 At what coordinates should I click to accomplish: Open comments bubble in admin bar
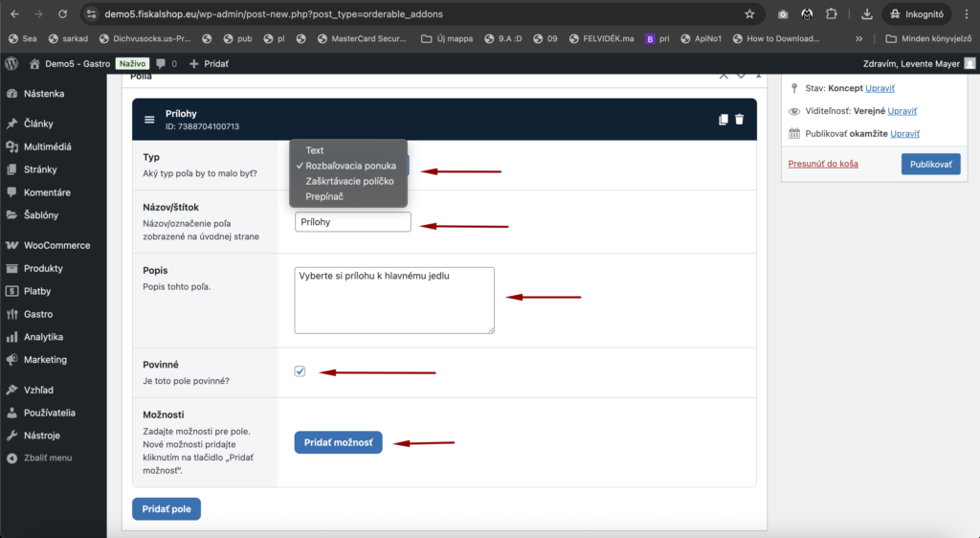coord(166,63)
